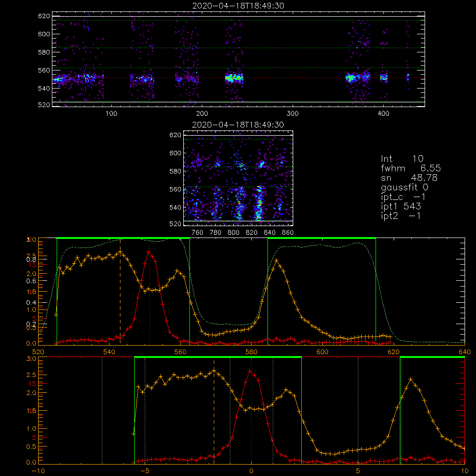The width and height of the screenshot is (476, 476).
Task: Select the 'gaussfit 0' readout line
Action: [404, 187]
